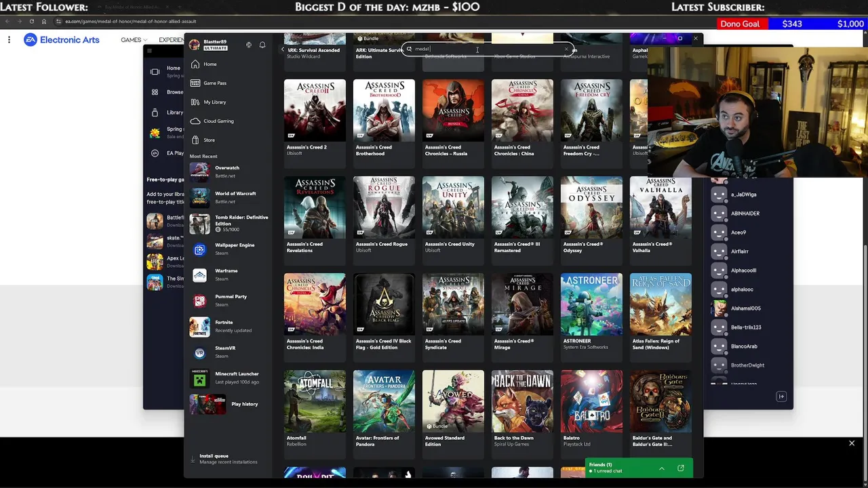Click the notifications bell icon
This screenshot has width=868, height=488.
[262, 45]
